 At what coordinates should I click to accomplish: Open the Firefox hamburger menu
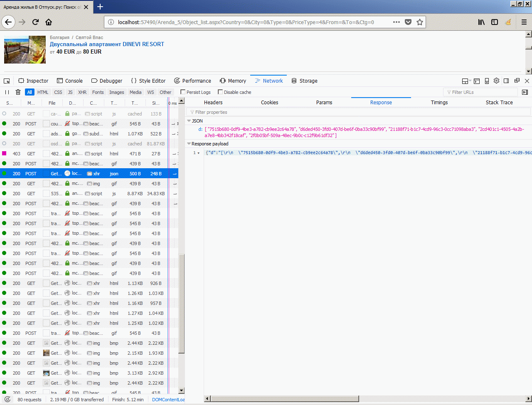point(524,22)
